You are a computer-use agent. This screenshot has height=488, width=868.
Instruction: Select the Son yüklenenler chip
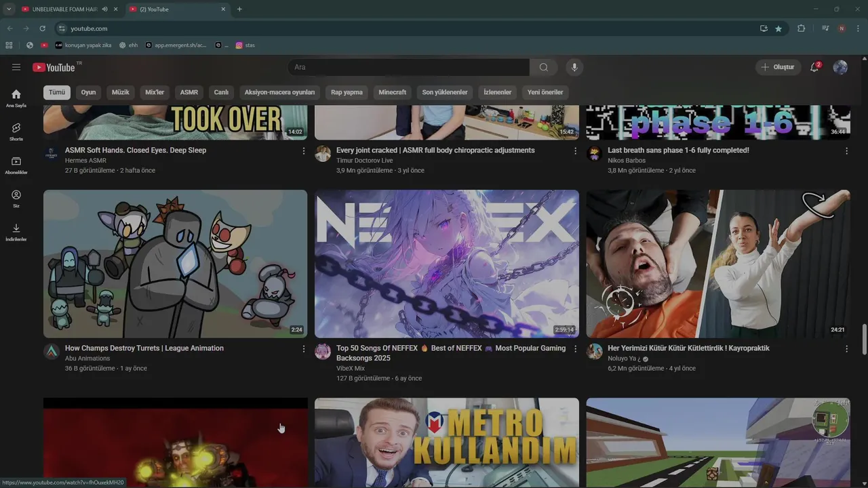(445, 92)
